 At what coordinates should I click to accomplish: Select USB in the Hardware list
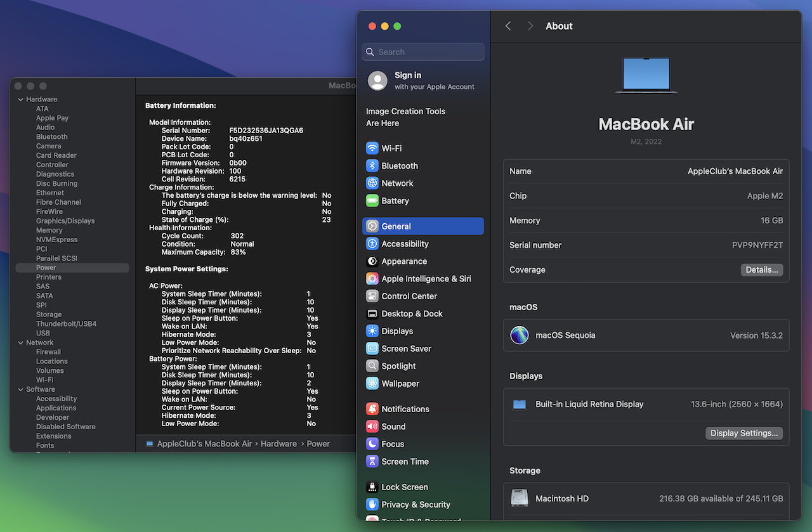[x=43, y=333]
